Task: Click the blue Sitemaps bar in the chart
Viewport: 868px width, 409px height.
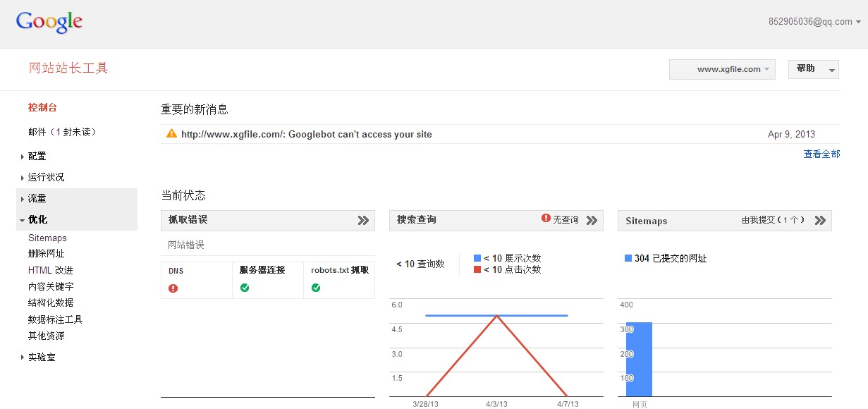Action: (x=639, y=360)
